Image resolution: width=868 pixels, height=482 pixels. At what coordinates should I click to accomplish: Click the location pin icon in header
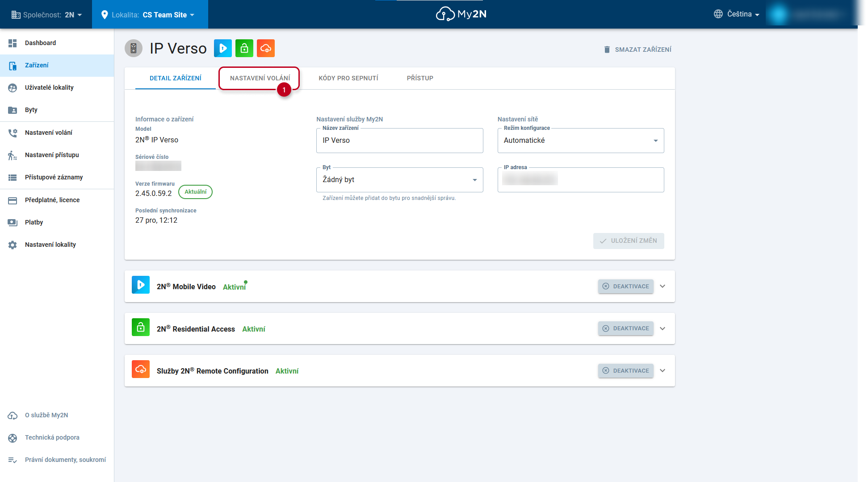105,15
